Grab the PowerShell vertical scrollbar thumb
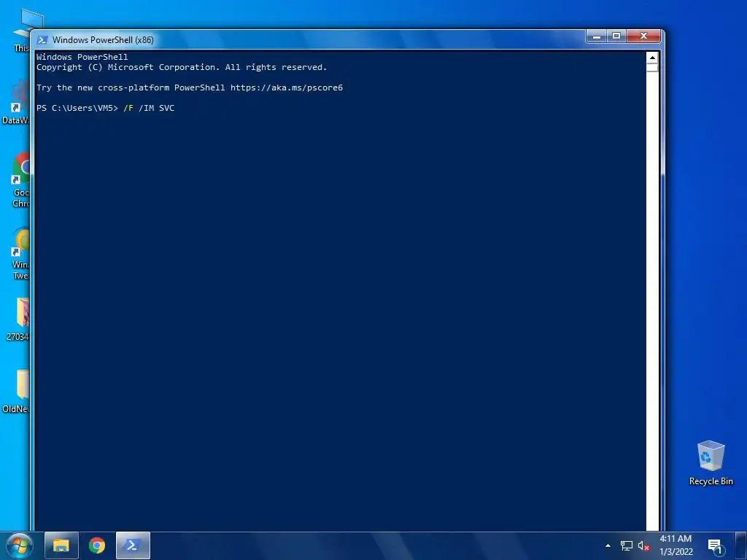The width and height of the screenshot is (747, 560). coord(652,68)
